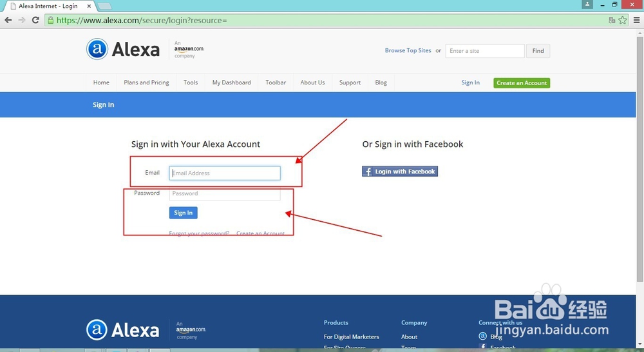Open the Chrome hamburger menu

coord(637,20)
